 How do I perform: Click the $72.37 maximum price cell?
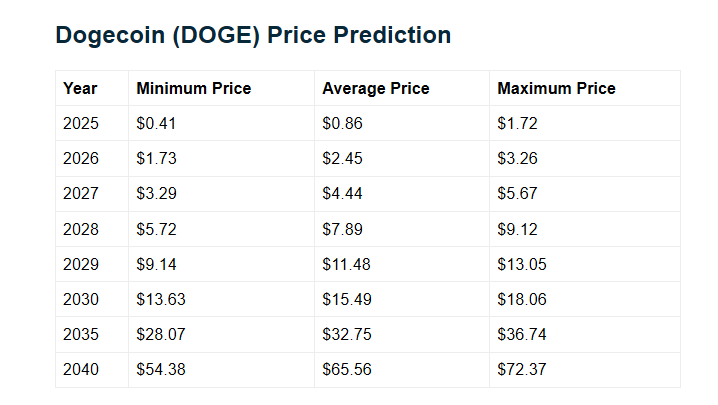tap(521, 369)
